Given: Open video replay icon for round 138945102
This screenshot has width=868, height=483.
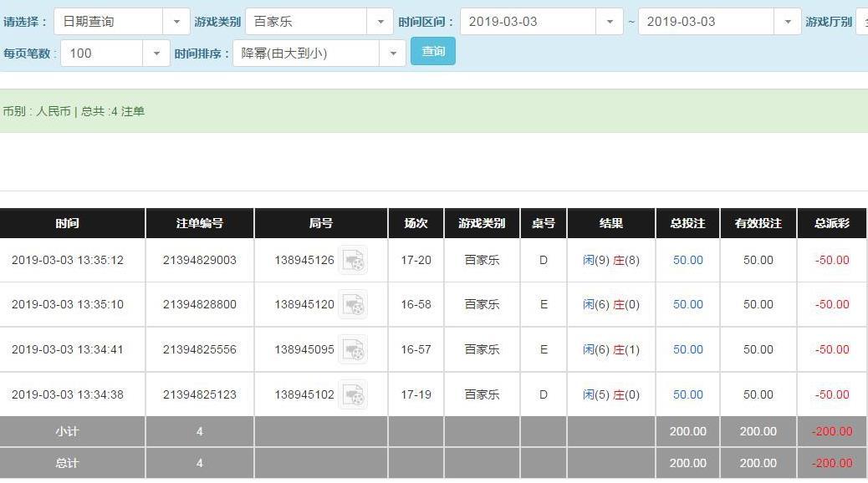Looking at the screenshot, I should click(x=354, y=394).
